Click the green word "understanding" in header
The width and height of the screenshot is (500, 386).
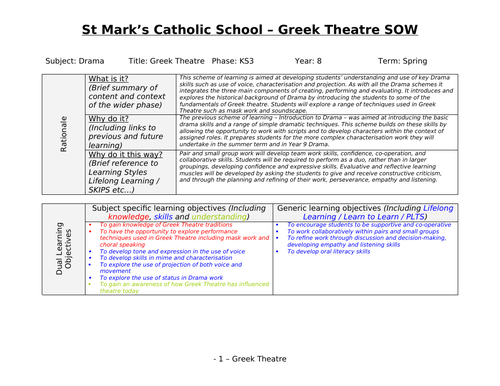coord(219,217)
